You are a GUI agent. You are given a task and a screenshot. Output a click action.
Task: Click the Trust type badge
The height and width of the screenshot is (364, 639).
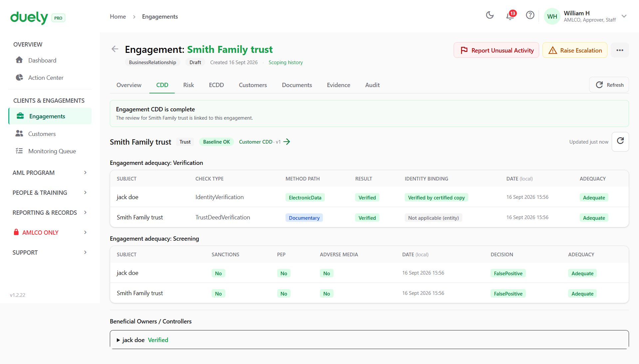point(185,142)
